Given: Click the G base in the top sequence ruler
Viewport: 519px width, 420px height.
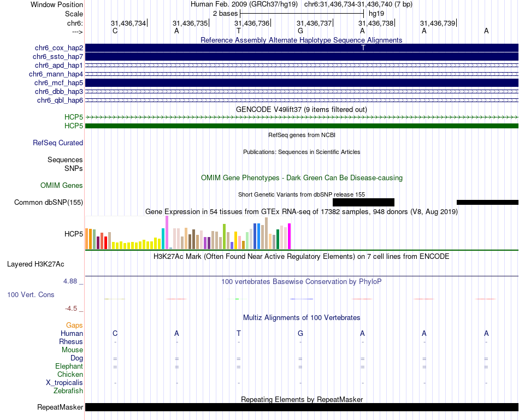Looking at the screenshot, I should pyautogui.click(x=300, y=31).
